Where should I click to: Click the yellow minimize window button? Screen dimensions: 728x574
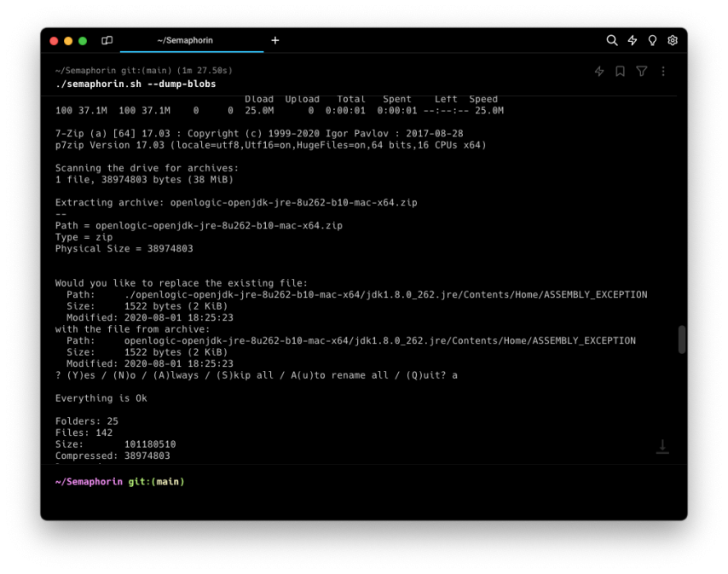point(68,41)
